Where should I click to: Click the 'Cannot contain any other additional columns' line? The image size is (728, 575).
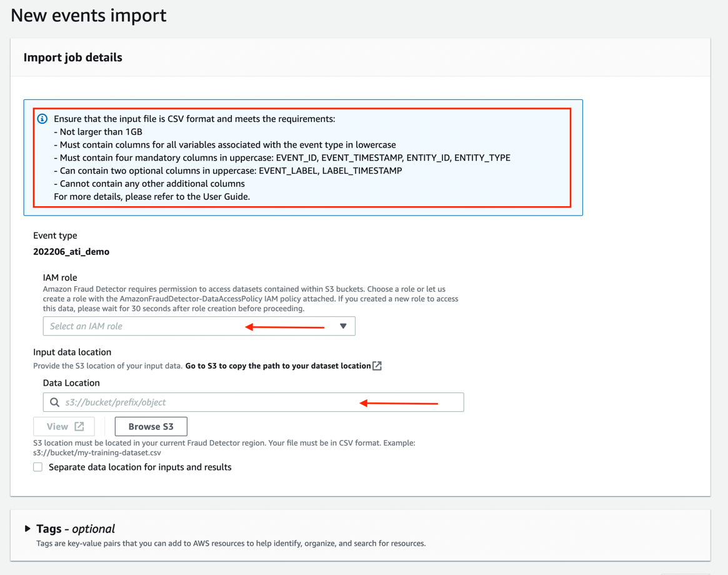pos(149,184)
